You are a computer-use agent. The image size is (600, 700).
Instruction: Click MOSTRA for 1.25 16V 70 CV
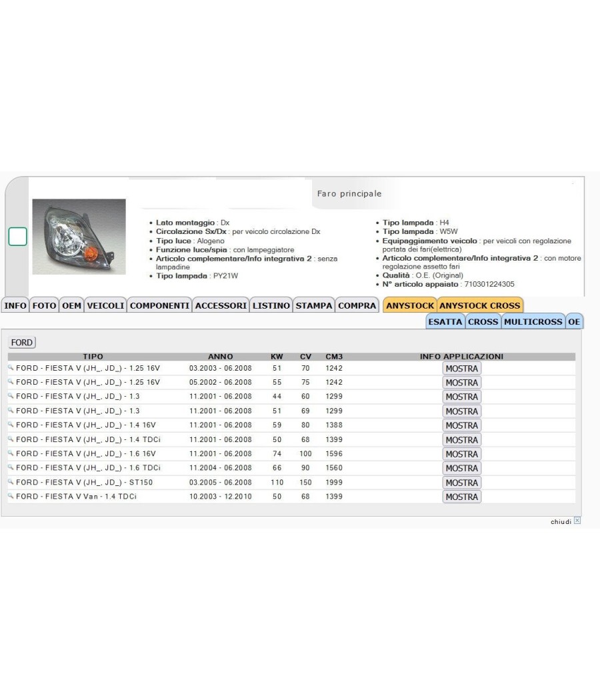click(x=461, y=368)
